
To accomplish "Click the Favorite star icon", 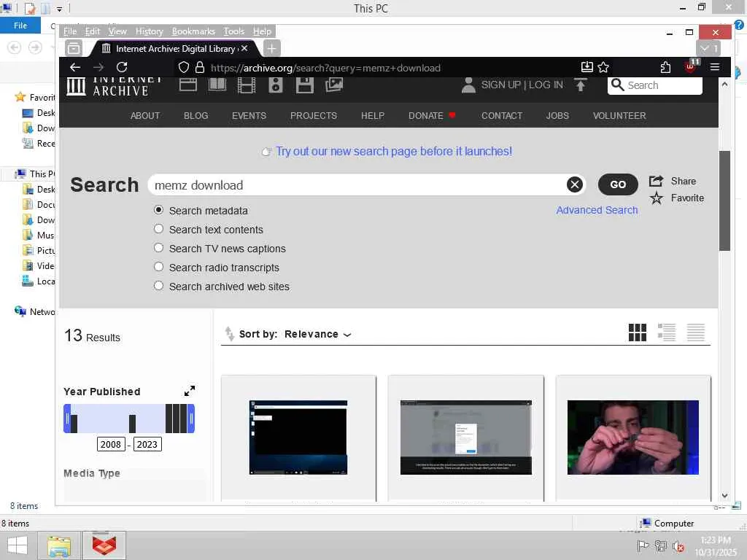I will pos(657,198).
